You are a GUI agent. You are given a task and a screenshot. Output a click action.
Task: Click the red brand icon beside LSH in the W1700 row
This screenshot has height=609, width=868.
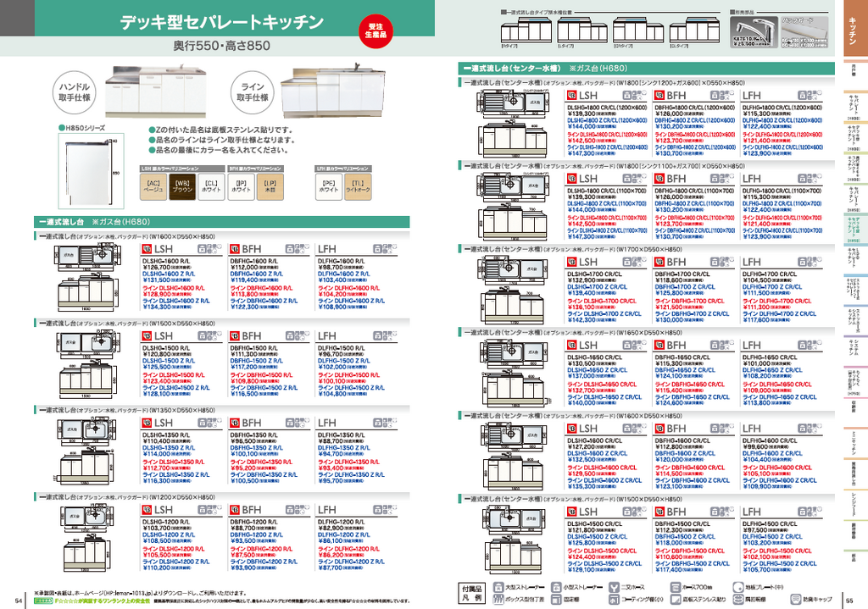click(572, 263)
